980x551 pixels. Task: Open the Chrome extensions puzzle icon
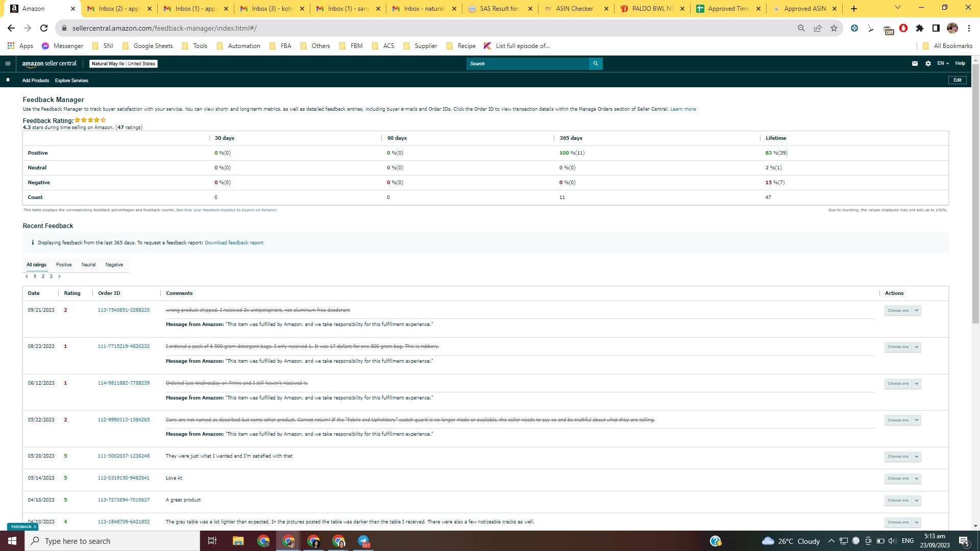pyautogui.click(x=920, y=28)
